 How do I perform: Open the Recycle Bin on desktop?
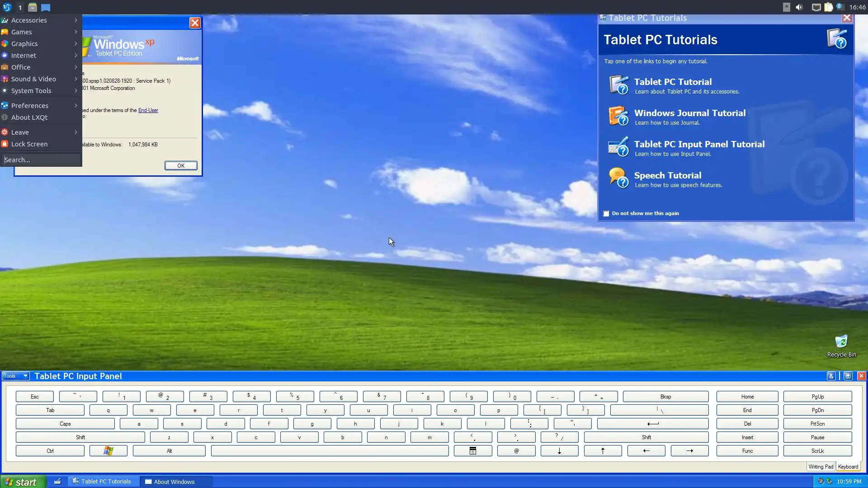pos(841,342)
